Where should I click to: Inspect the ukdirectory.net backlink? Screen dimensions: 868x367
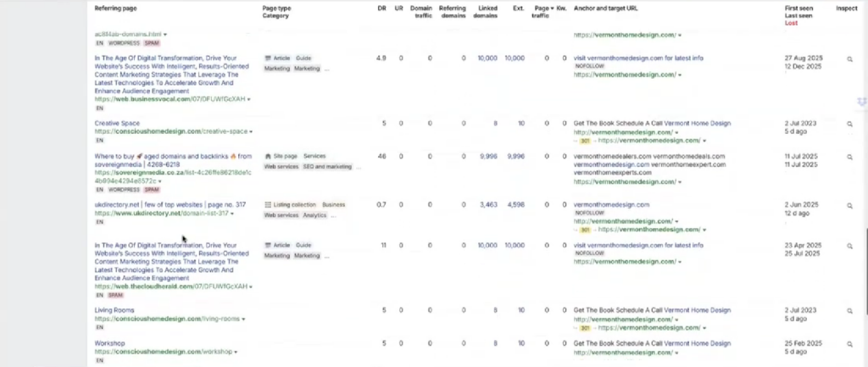click(x=850, y=205)
